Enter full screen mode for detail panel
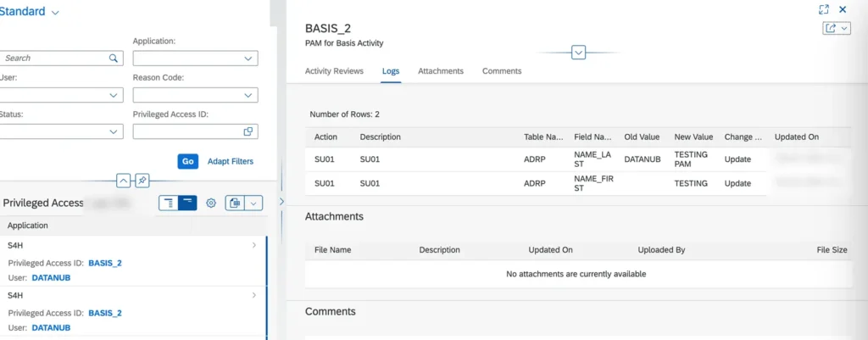The width and height of the screenshot is (868, 340). (823, 9)
